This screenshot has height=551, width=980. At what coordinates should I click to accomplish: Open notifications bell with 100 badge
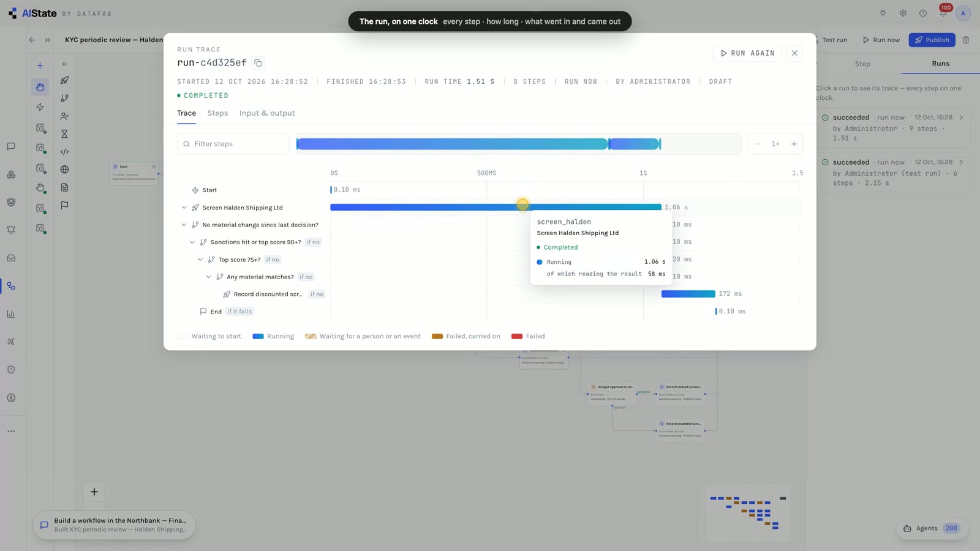coord(943,13)
